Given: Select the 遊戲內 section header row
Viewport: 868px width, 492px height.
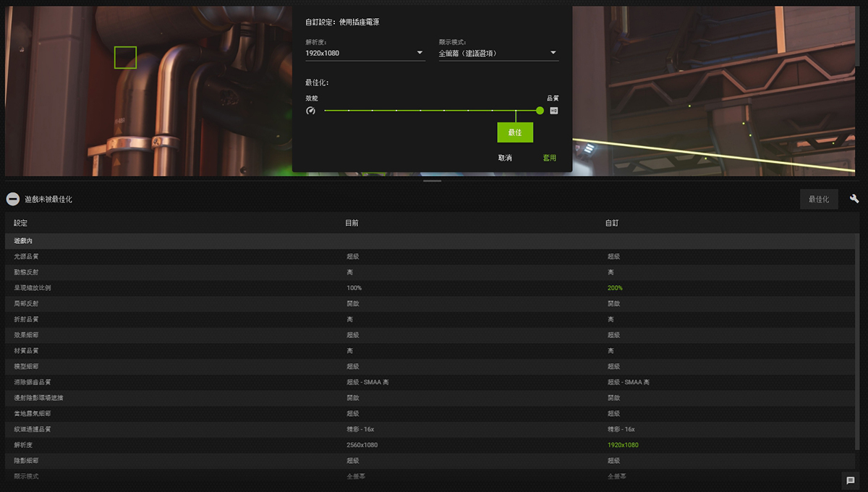Looking at the screenshot, I should tap(23, 240).
